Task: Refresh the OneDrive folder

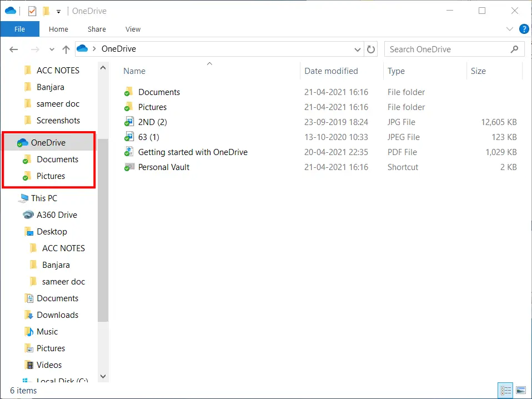Action: click(371, 49)
